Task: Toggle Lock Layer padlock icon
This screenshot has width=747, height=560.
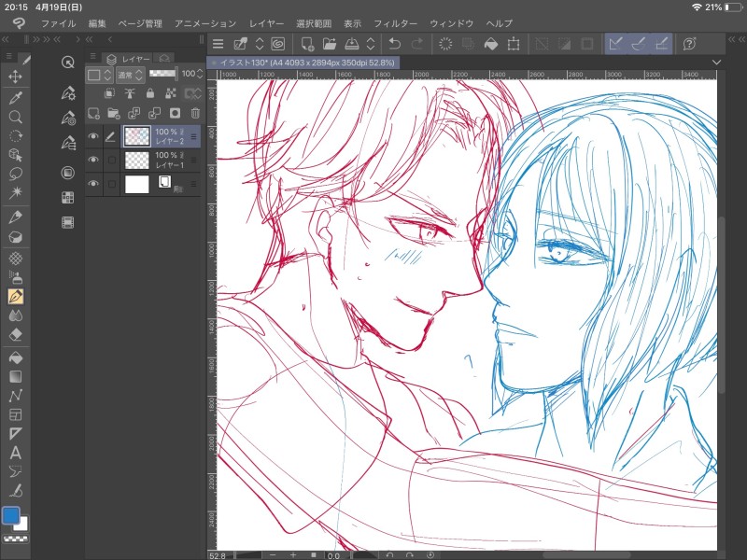Action: [x=150, y=93]
